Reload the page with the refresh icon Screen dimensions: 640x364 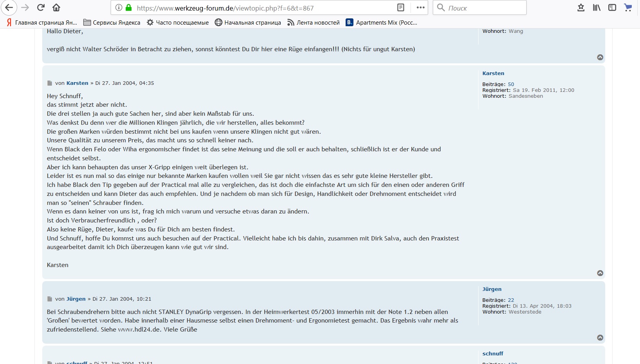click(x=41, y=7)
